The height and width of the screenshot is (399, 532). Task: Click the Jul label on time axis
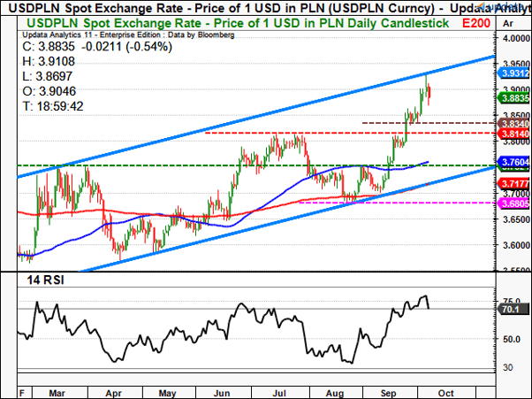[279, 393]
